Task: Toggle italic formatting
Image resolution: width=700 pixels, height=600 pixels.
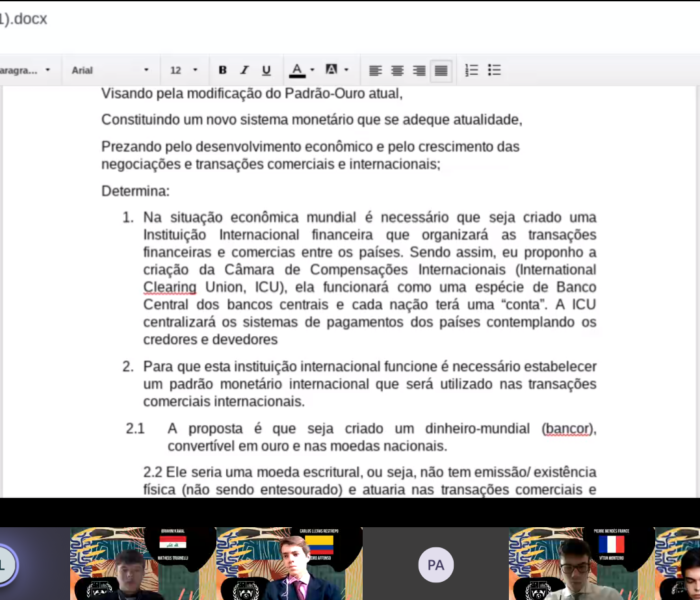Action: (244, 70)
